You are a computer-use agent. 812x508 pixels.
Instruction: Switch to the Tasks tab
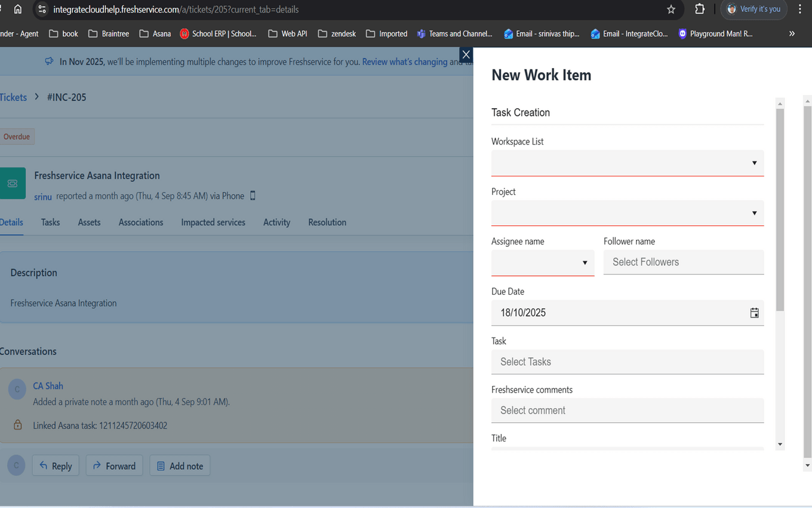coord(50,222)
